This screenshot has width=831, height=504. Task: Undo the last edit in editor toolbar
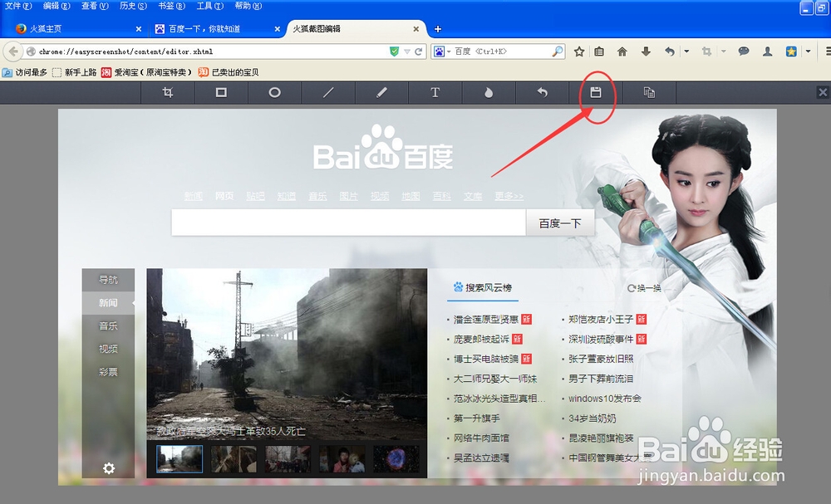542,93
